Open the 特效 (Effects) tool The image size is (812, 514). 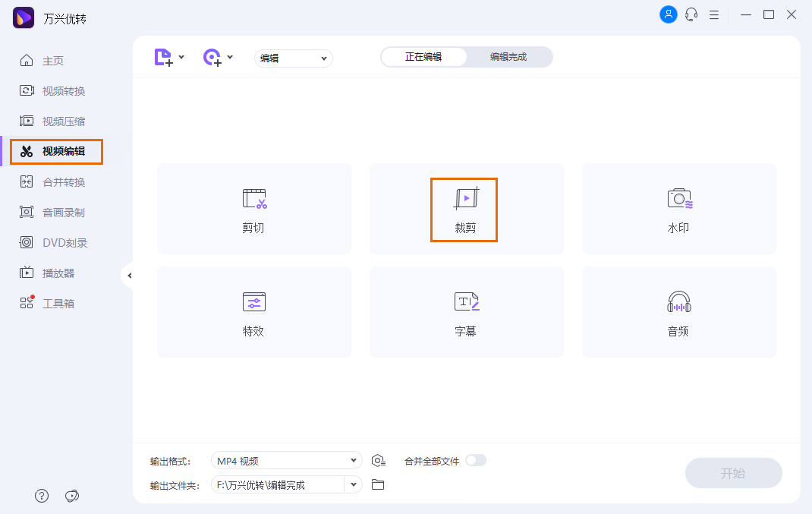click(253, 312)
